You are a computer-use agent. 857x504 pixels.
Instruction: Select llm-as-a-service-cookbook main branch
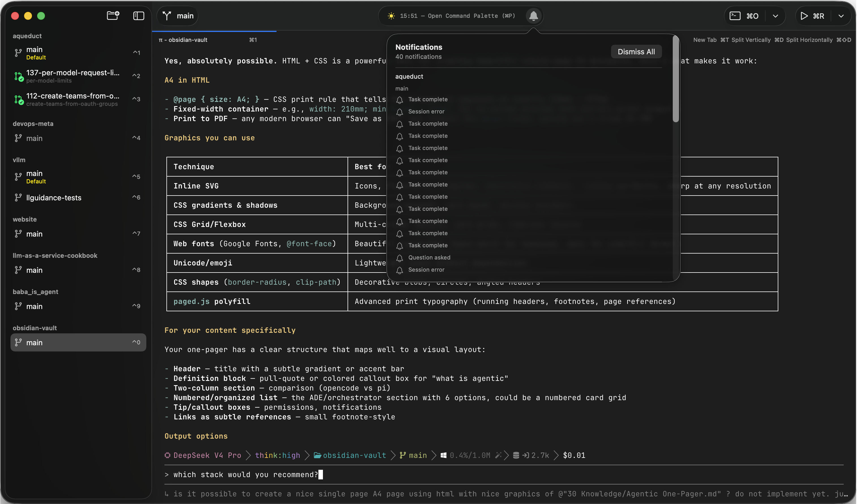click(78, 270)
